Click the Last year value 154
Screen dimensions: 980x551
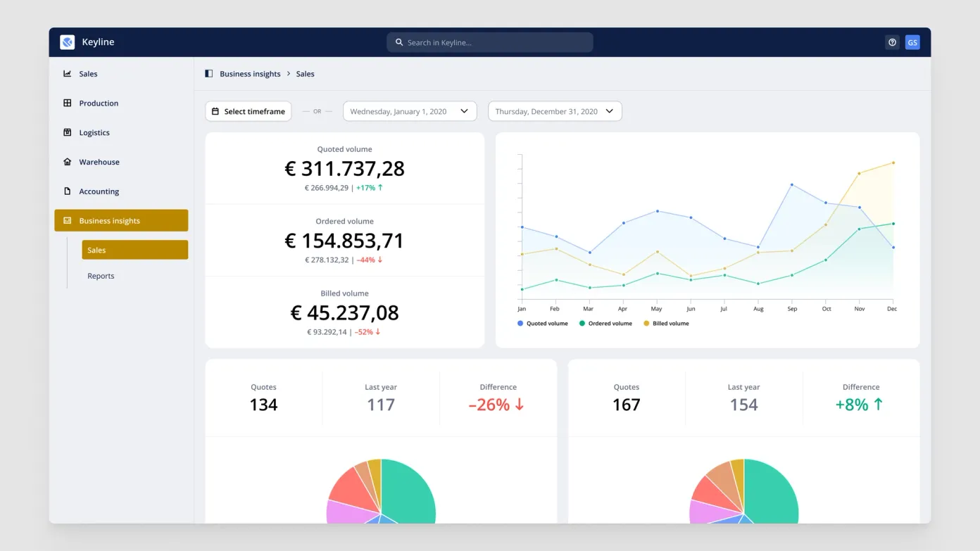click(744, 405)
